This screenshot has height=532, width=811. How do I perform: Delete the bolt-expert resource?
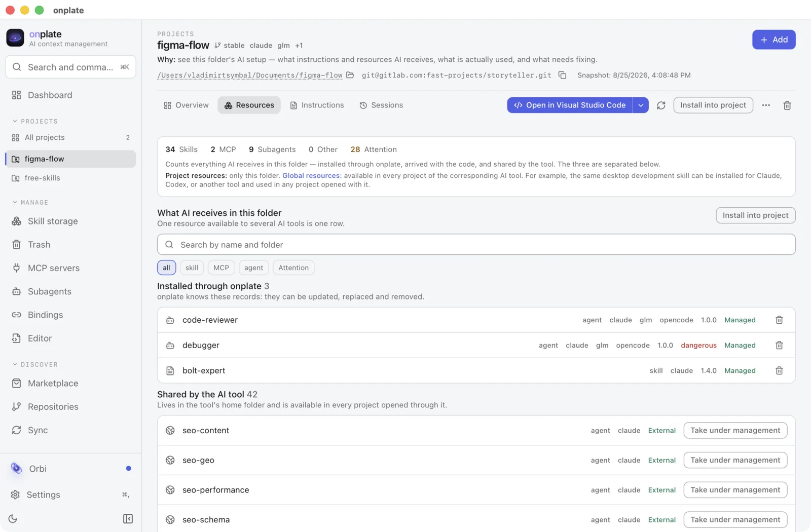779,371
